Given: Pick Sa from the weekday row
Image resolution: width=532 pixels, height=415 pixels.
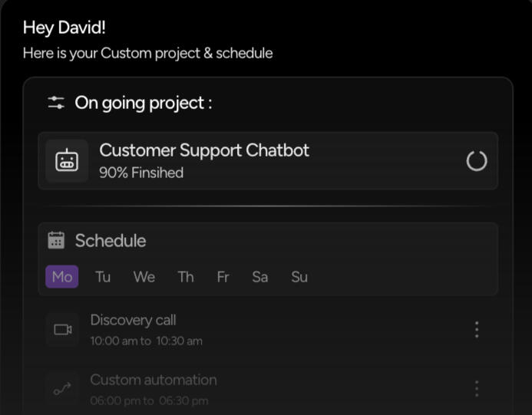Looking at the screenshot, I should (x=260, y=277).
